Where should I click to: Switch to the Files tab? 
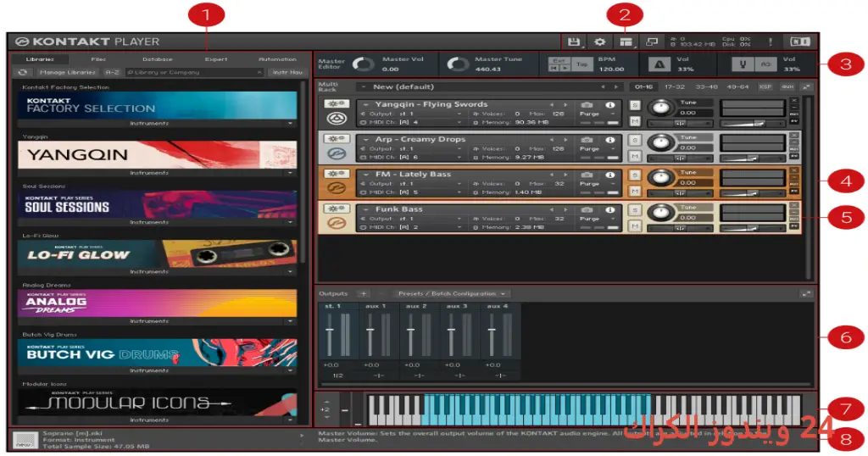point(98,59)
